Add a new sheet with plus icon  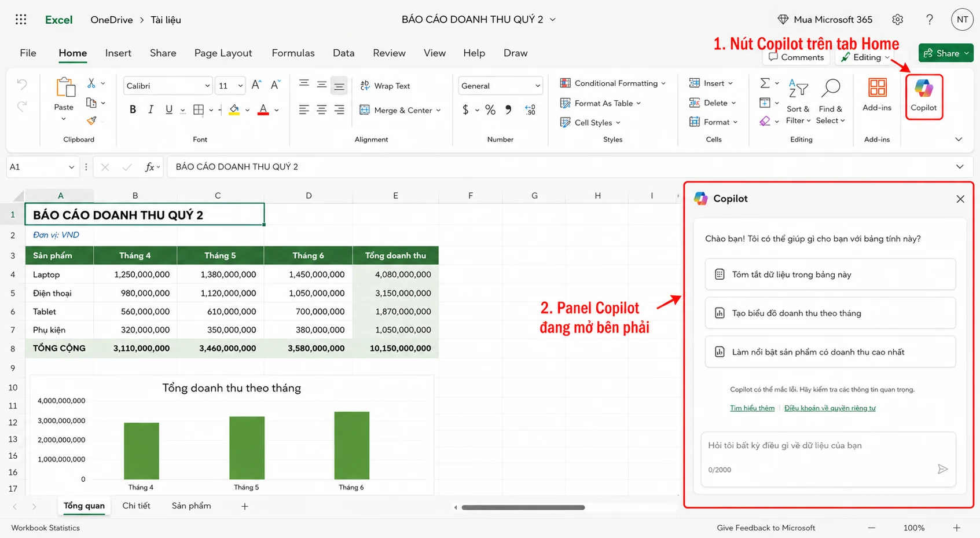point(245,506)
